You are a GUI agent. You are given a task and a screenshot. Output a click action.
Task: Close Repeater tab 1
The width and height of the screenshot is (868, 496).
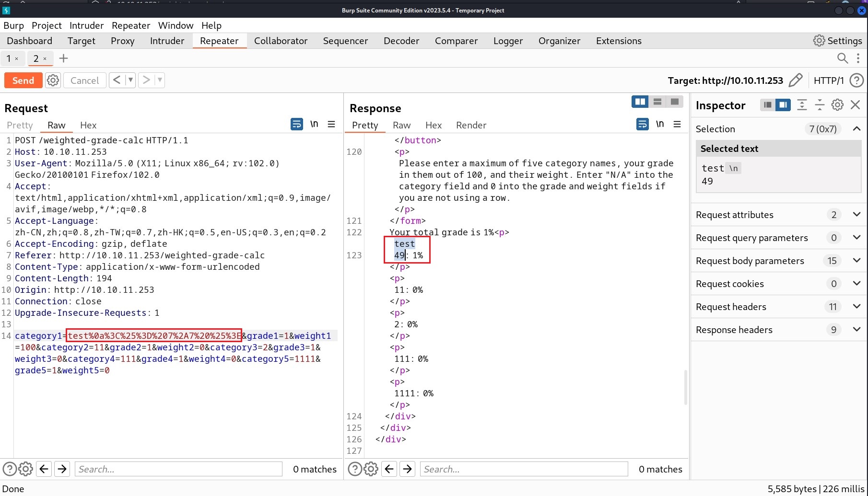pyautogui.click(x=17, y=58)
